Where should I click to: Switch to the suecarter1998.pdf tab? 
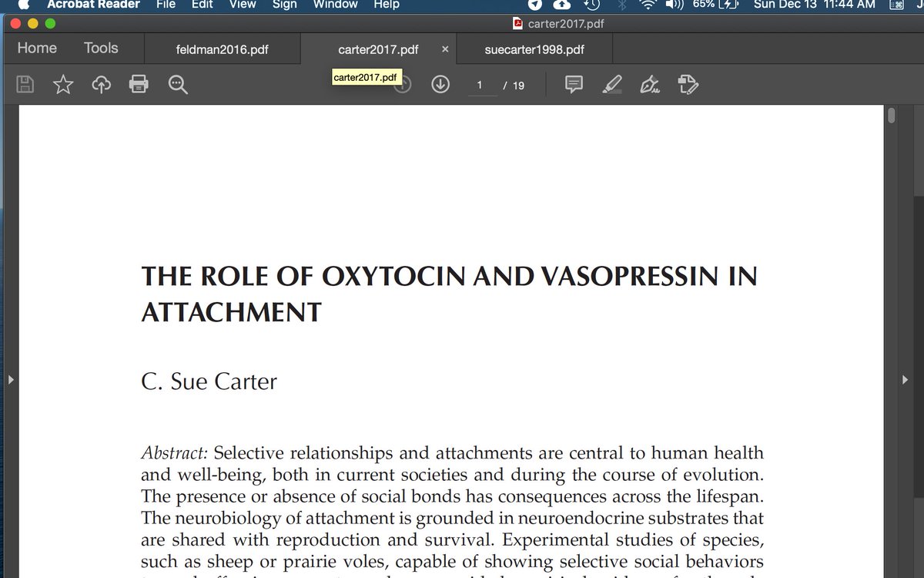tap(534, 49)
